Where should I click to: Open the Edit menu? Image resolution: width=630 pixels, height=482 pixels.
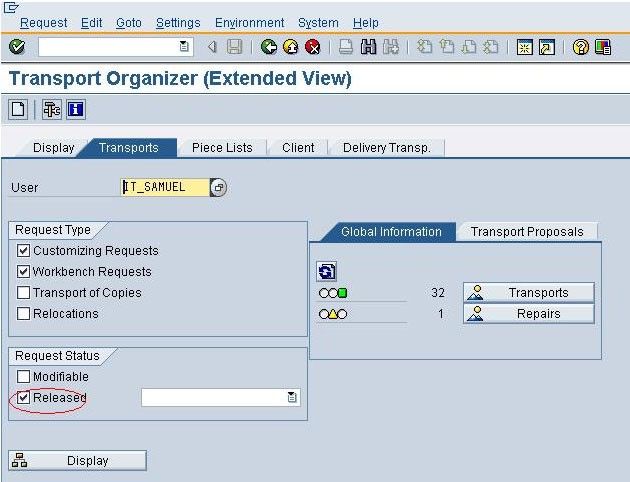[92, 23]
